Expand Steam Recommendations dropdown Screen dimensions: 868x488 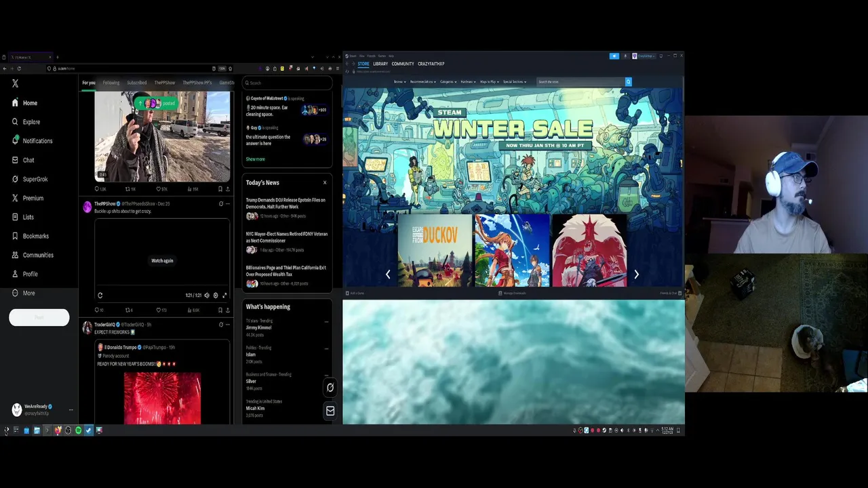coord(423,82)
